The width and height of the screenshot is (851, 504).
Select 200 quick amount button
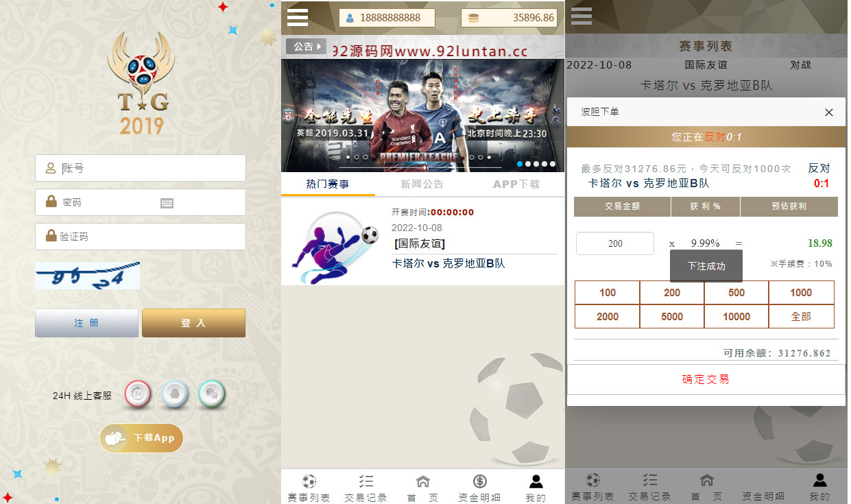tap(672, 293)
